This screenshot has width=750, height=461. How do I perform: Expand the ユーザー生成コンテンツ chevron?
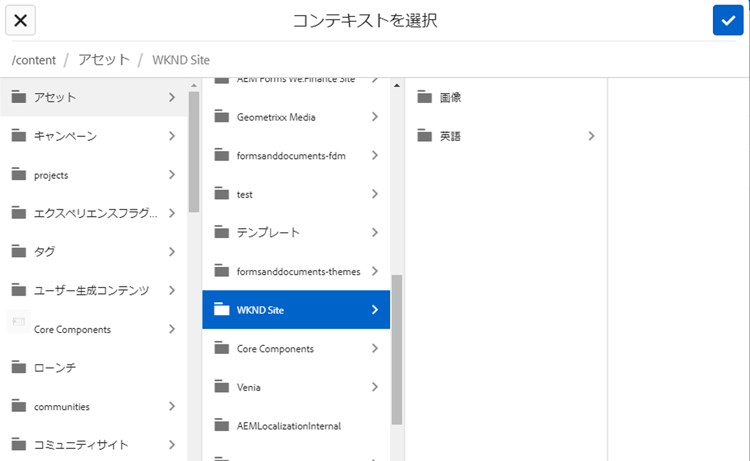click(172, 290)
